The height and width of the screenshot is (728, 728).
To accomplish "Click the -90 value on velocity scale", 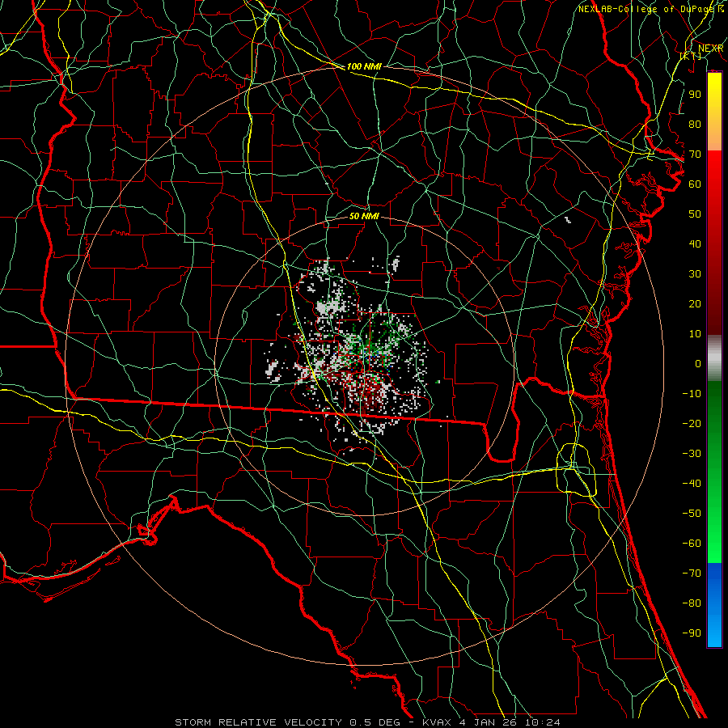I will point(692,633).
